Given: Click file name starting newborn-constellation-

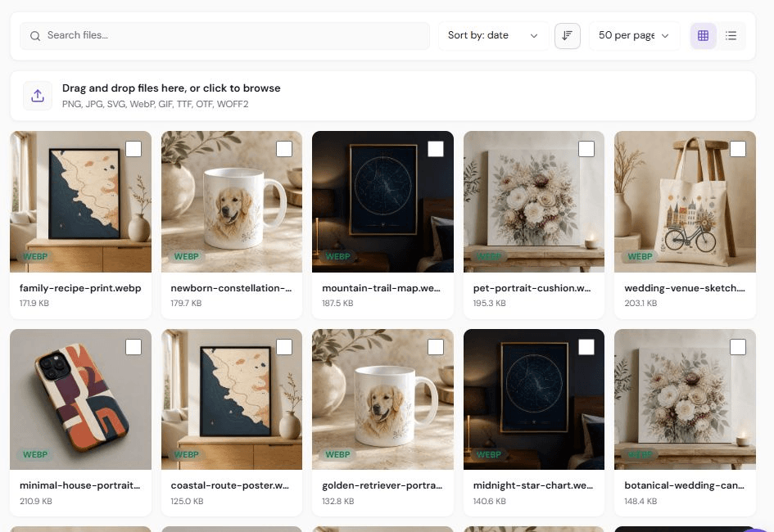Looking at the screenshot, I should (231, 288).
